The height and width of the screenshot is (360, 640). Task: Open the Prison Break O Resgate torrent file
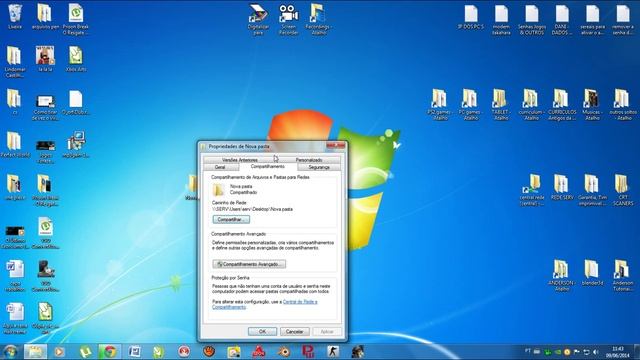(76, 19)
